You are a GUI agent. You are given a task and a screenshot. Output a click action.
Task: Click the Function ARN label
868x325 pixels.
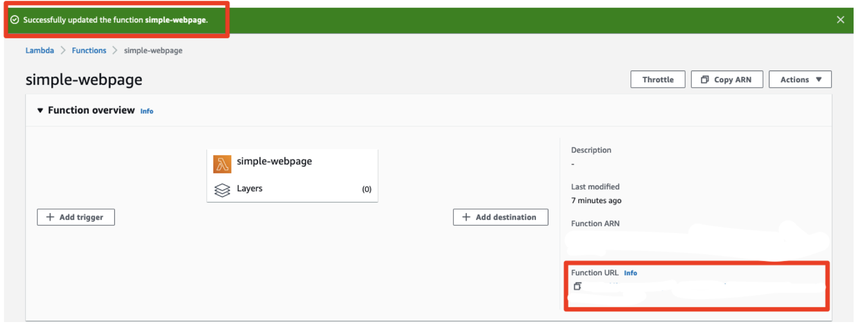click(595, 223)
